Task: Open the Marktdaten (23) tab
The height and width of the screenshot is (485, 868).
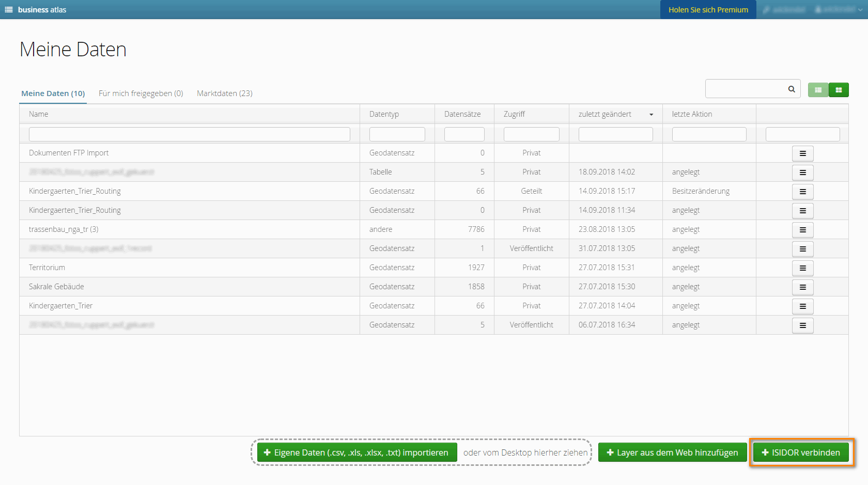Action: (225, 93)
